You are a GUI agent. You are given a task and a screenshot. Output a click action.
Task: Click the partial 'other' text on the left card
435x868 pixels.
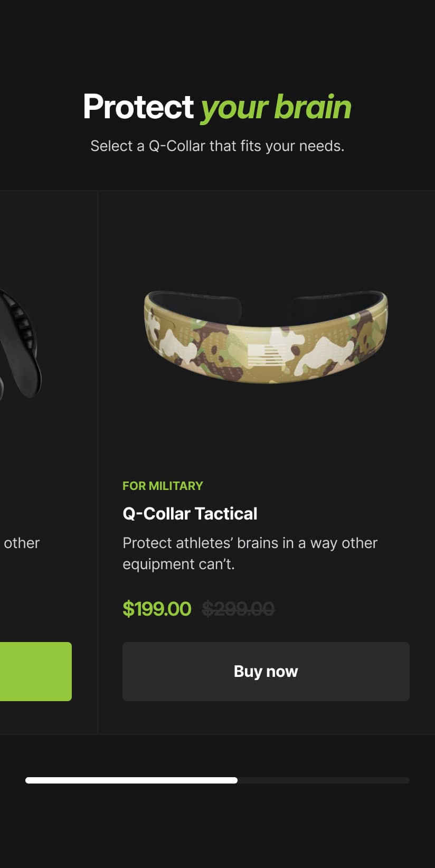pyautogui.click(x=21, y=543)
